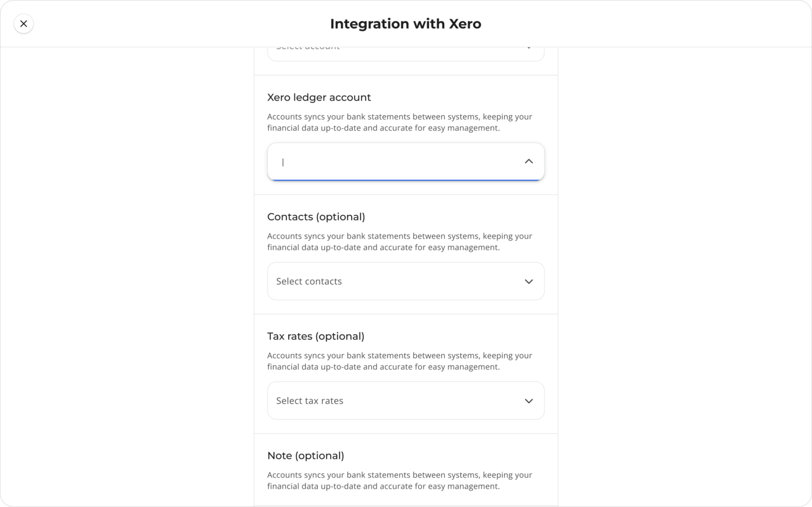Viewport: 812px width, 507px height.
Task: Click the 'Contacts (optional)' heading
Action: coord(316,217)
